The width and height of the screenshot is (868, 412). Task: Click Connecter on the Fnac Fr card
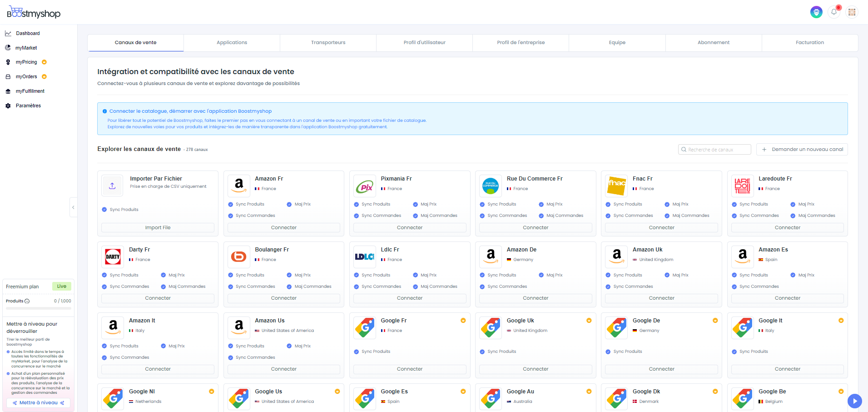point(661,227)
